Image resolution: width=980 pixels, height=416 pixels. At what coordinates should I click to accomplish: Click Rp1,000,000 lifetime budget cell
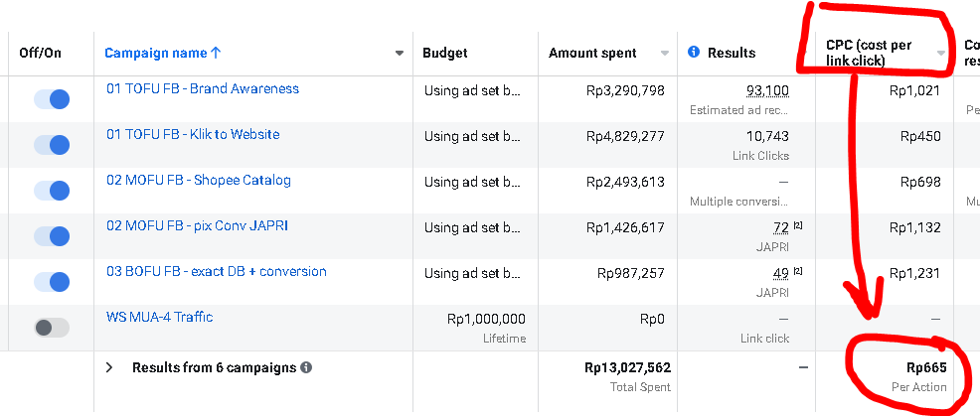pyautogui.click(x=486, y=320)
